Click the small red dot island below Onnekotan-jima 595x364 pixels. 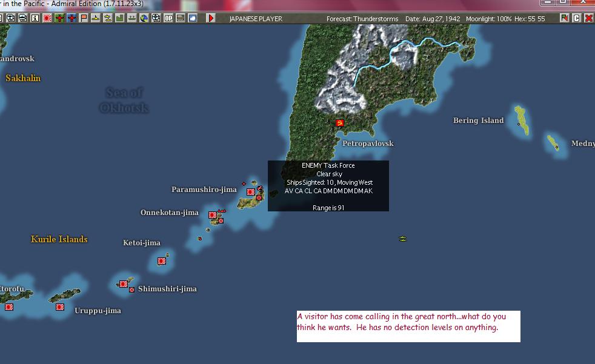click(199, 239)
